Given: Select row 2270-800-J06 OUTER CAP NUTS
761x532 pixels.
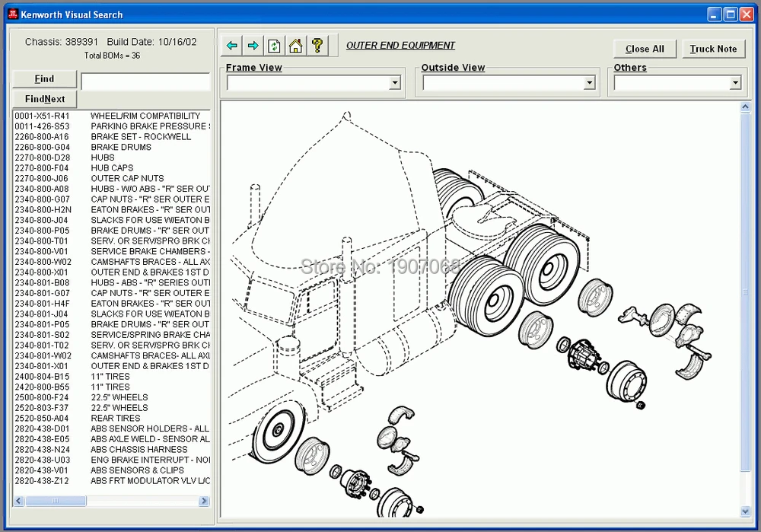Looking at the screenshot, I should pyautogui.click(x=112, y=179).
